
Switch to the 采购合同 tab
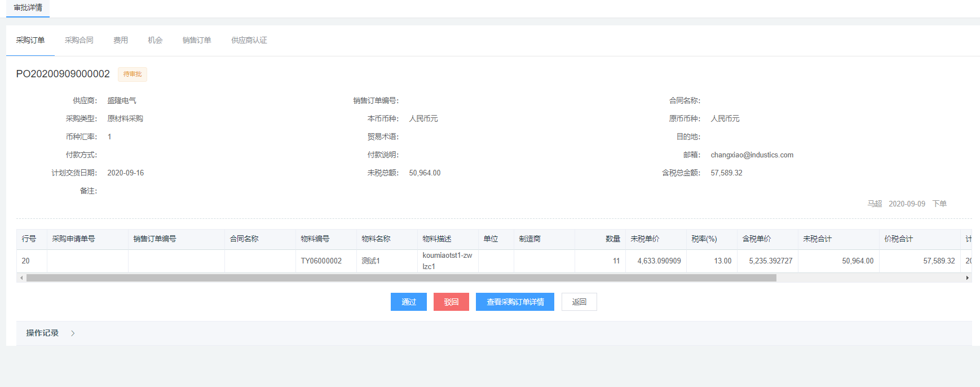coord(79,41)
